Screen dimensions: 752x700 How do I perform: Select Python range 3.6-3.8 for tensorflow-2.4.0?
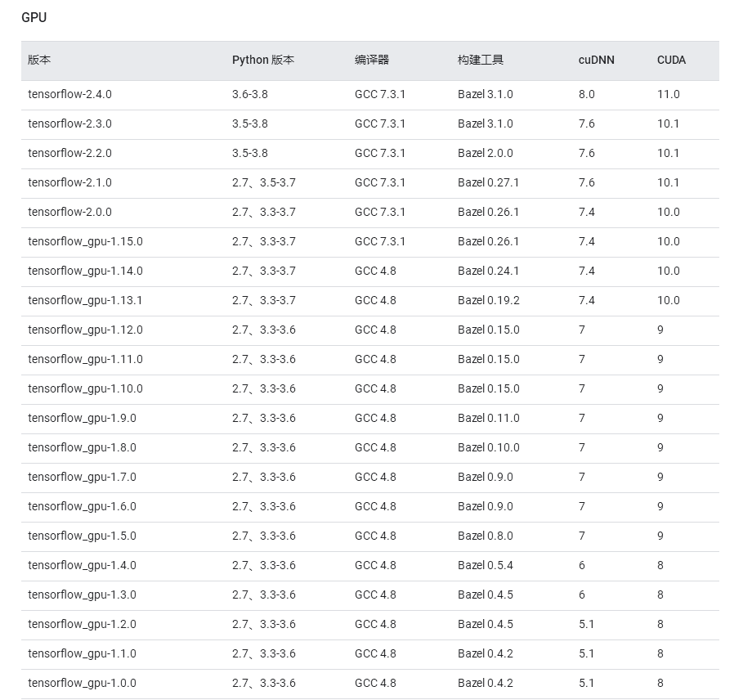click(x=250, y=95)
